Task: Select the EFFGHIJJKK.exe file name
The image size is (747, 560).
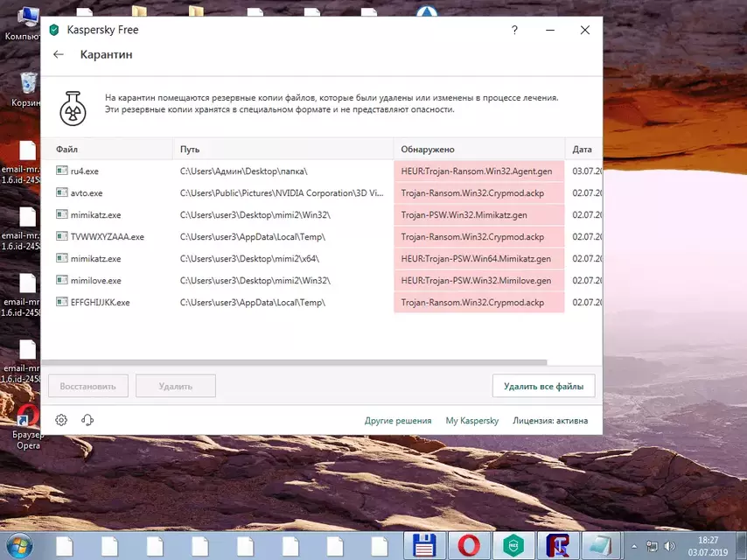Action: [x=100, y=303]
